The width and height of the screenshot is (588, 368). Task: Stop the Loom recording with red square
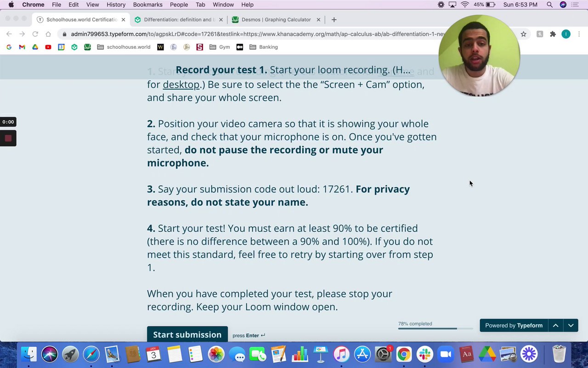[x=8, y=138]
